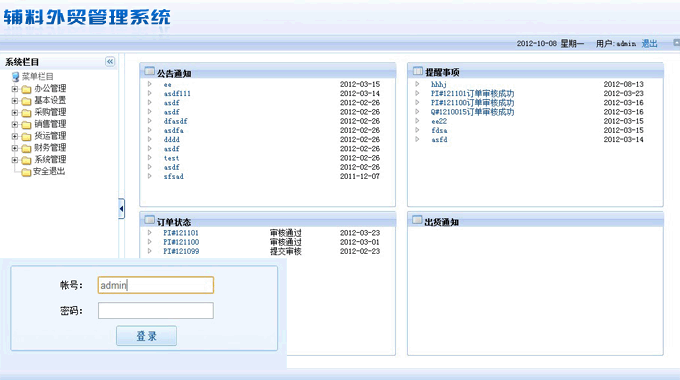Open the announcement dfasdf
Screen dimensions: 680x380
coord(175,121)
